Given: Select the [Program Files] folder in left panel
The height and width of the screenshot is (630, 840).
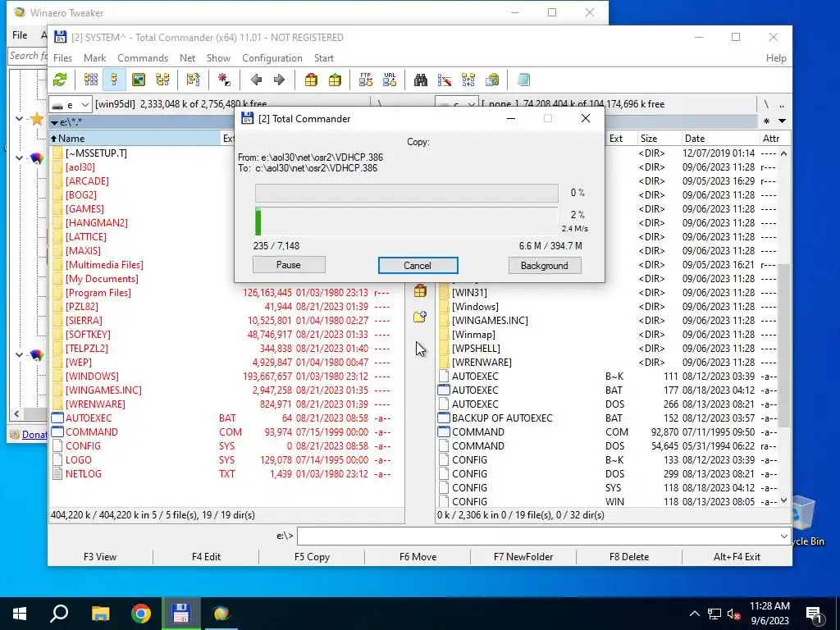Looking at the screenshot, I should click(x=98, y=293).
